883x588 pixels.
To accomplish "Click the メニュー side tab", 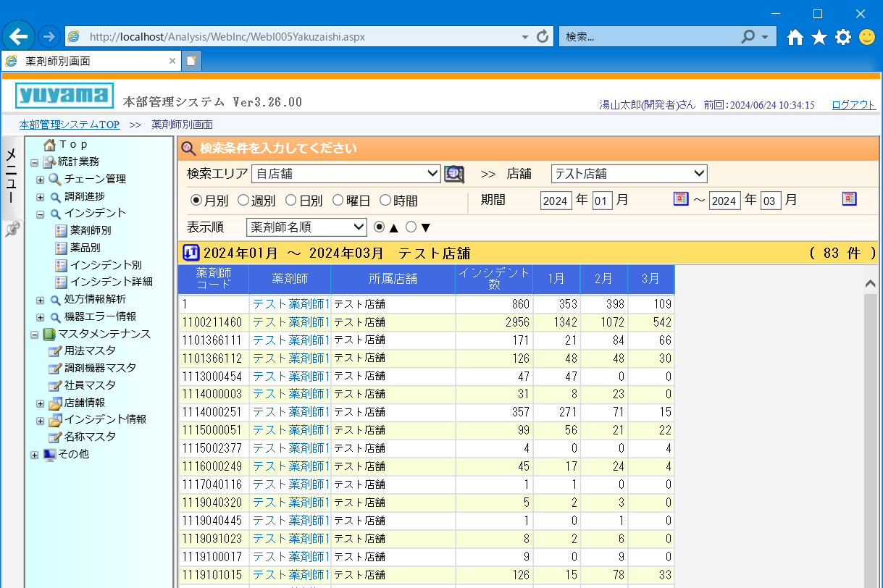I will (12, 177).
